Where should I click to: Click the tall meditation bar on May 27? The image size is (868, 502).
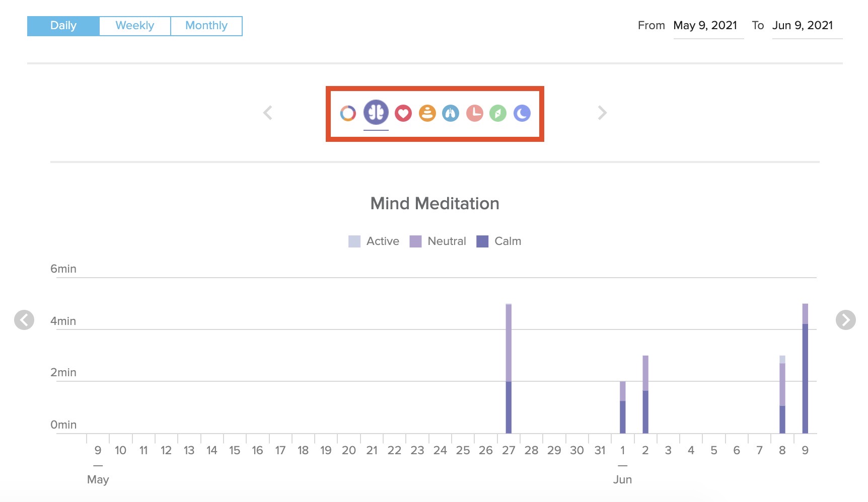(509, 367)
